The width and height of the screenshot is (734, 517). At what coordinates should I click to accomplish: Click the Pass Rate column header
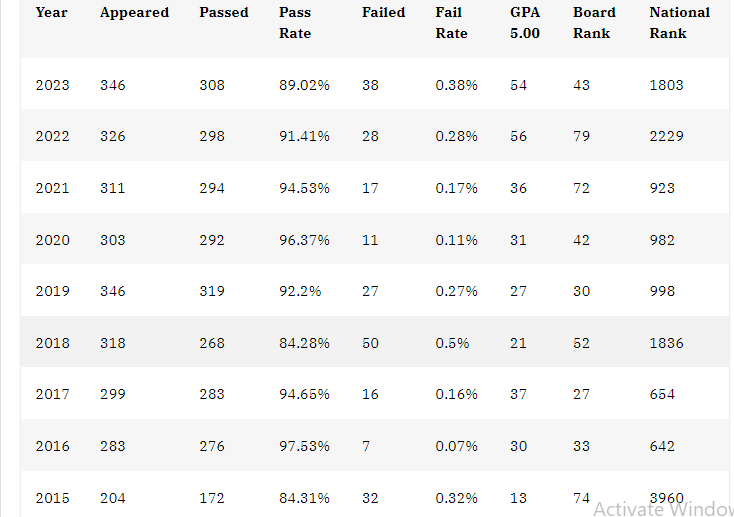click(x=295, y=22)
